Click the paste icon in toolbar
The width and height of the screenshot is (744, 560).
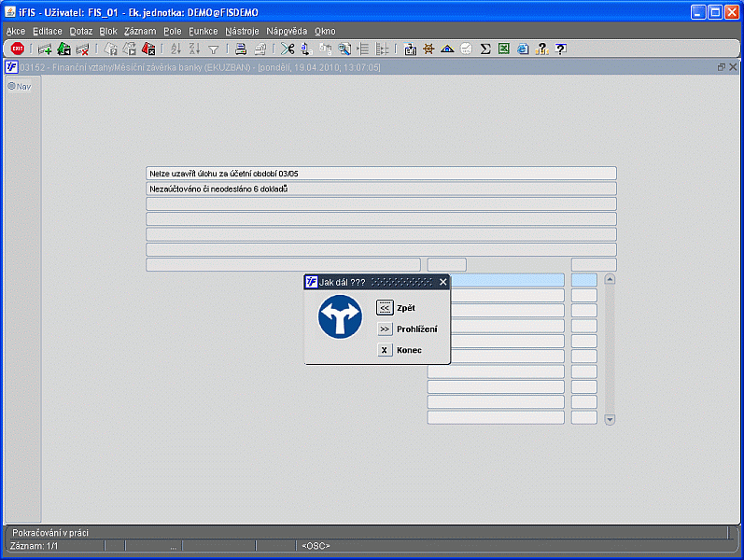click(x=326, y=49)
